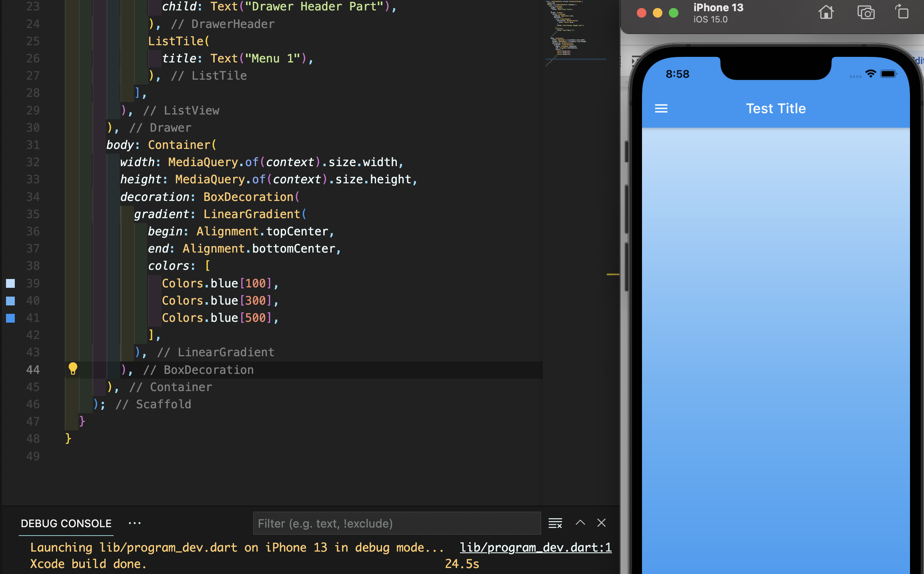Click the yellow simulator minimize button
This screenshot has width=924, height=574.
click(x=658, y=13)
